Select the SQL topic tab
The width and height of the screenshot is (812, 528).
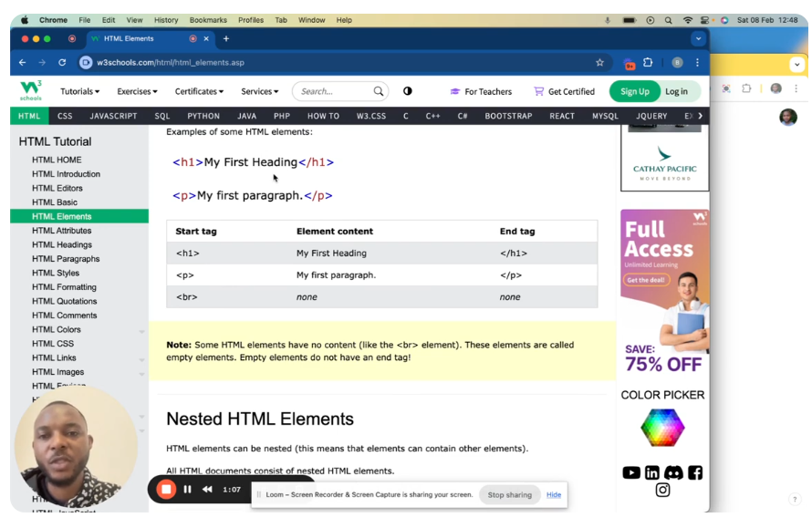point(162,116)
